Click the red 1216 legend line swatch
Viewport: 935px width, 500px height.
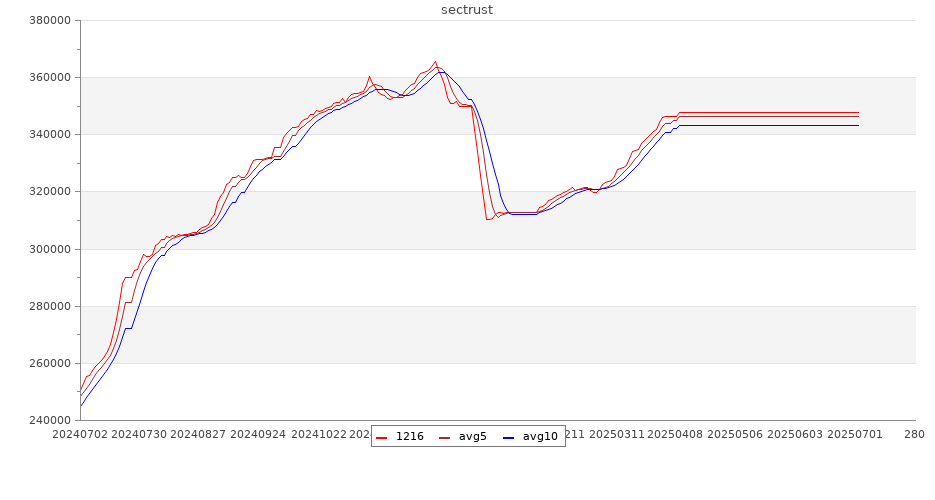pos(382,437)
